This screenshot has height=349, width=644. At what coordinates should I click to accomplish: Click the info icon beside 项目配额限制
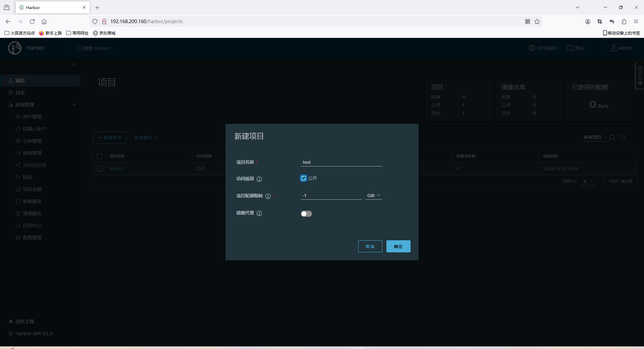268,196
